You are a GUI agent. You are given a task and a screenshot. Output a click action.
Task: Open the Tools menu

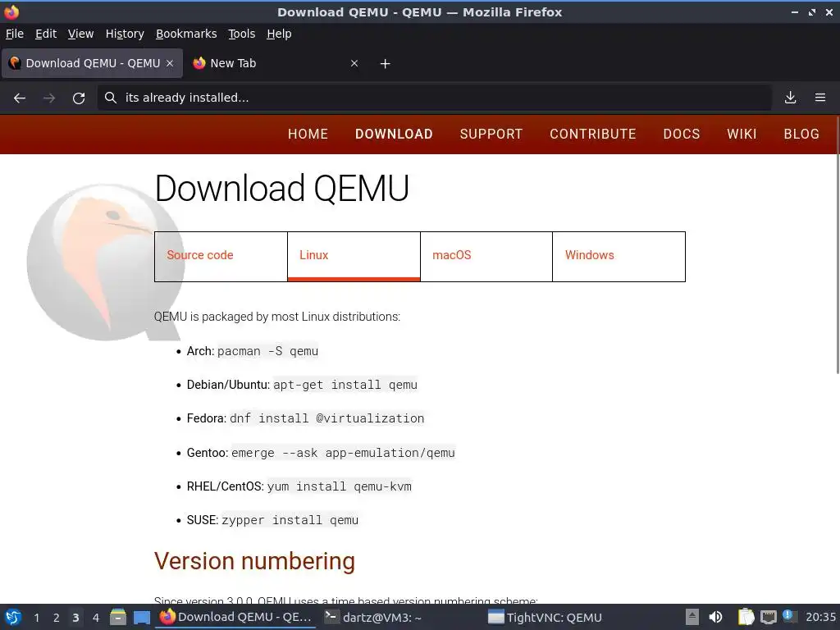[242, 34]
